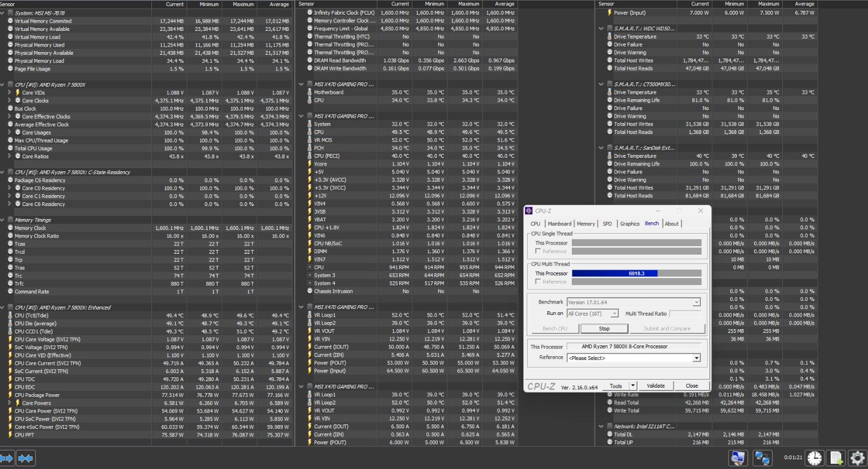Click lightning icon beside CPU PPT
The width and height of the screenshot is (868, 469).
pos(10,435)
